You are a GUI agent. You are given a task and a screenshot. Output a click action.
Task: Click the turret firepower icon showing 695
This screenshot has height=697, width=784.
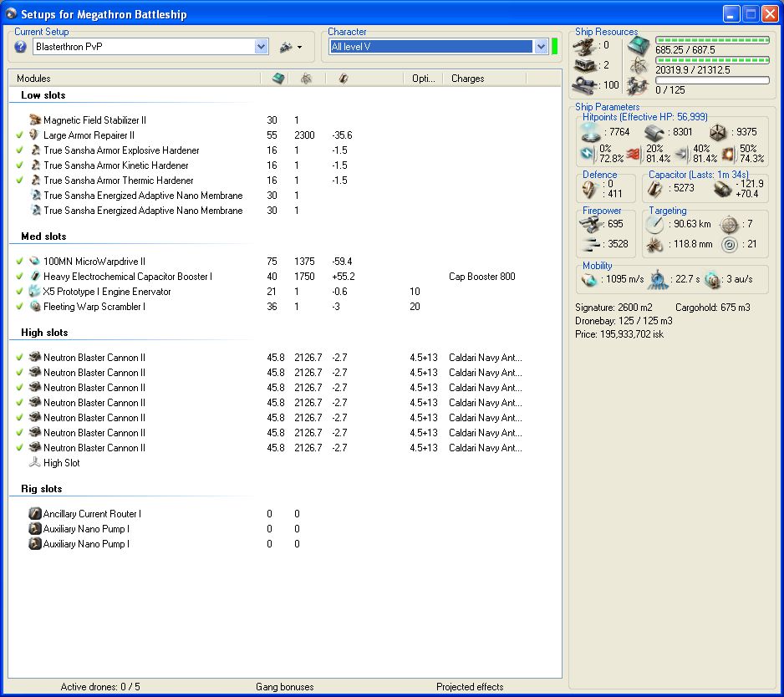590,225
